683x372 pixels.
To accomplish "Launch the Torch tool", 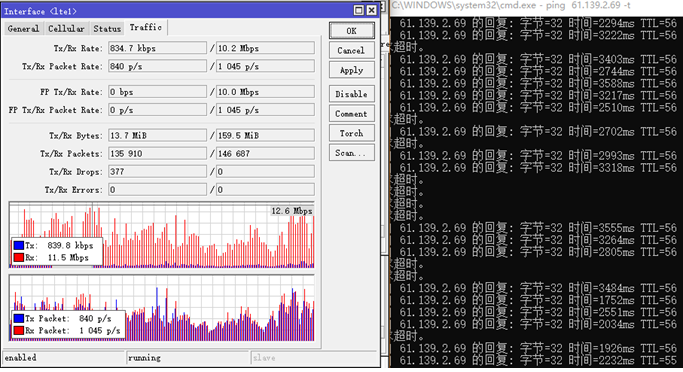I will click(x=352, y=133).
